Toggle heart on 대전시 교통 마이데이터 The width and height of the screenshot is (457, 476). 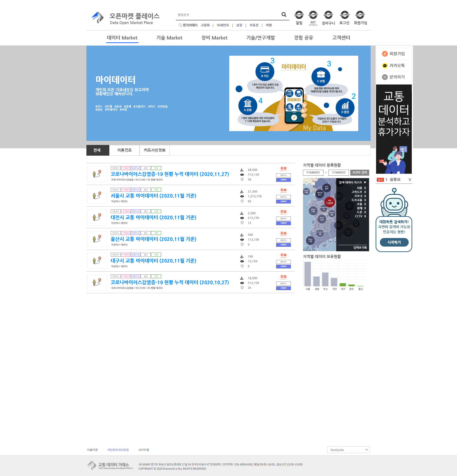click(x=242, y=223)
